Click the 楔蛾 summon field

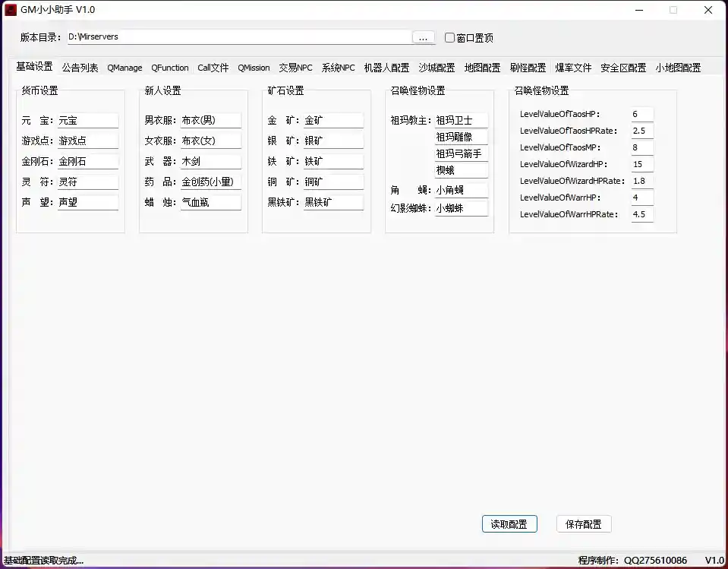pyautogui.click(x=462, y=170)
